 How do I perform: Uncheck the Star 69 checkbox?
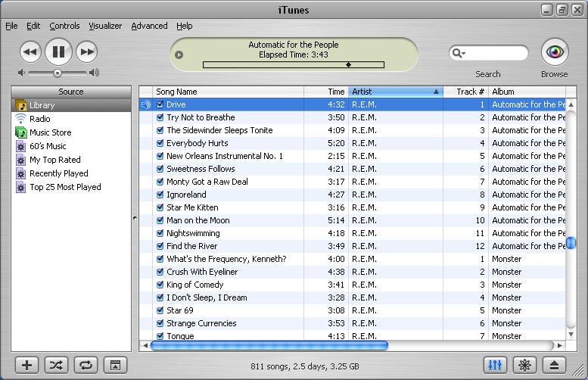[160, 310]
